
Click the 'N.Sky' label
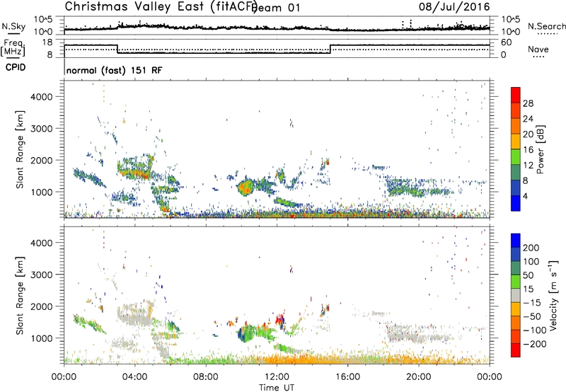click(x=13, y=26)
